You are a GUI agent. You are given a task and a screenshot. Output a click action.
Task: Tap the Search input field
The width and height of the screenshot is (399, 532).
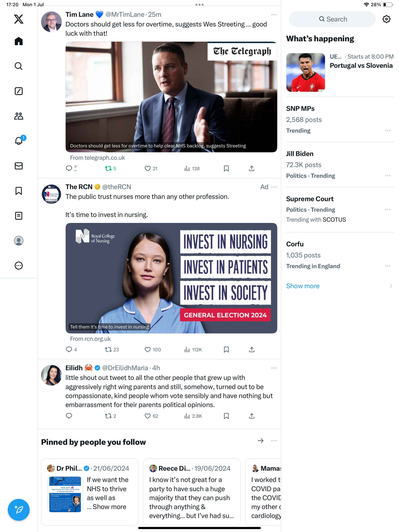click(x=332, y=19)
